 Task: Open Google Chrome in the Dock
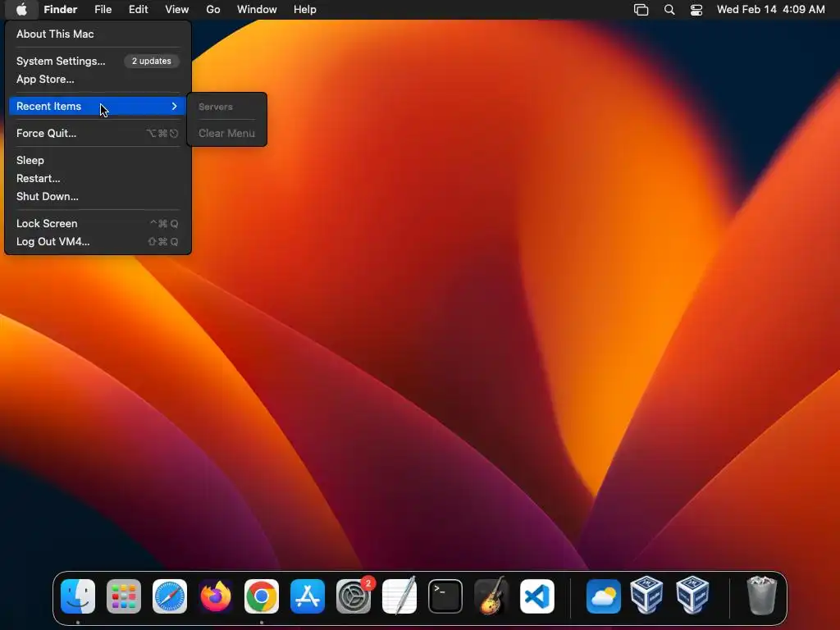pyautogui.click(x=262, y=596)
